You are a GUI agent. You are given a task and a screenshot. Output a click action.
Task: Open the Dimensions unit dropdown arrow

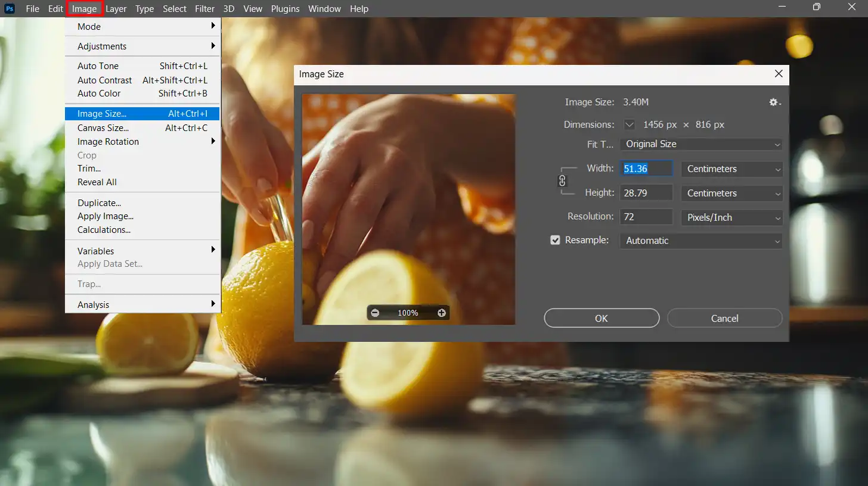pos(630,124)
